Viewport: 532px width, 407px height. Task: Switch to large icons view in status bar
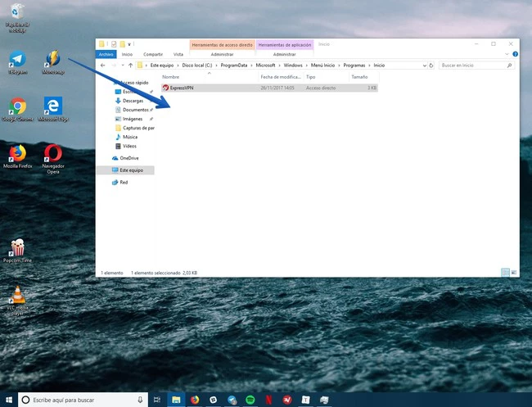pos(514,272)
